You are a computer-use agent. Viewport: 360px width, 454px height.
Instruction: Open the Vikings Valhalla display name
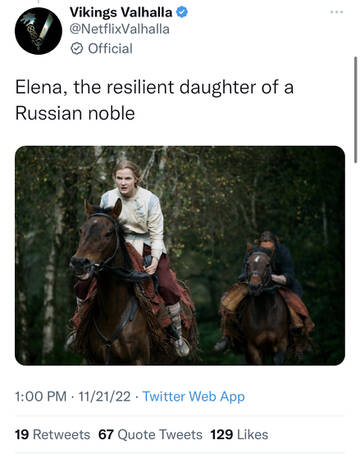[121, 12]
